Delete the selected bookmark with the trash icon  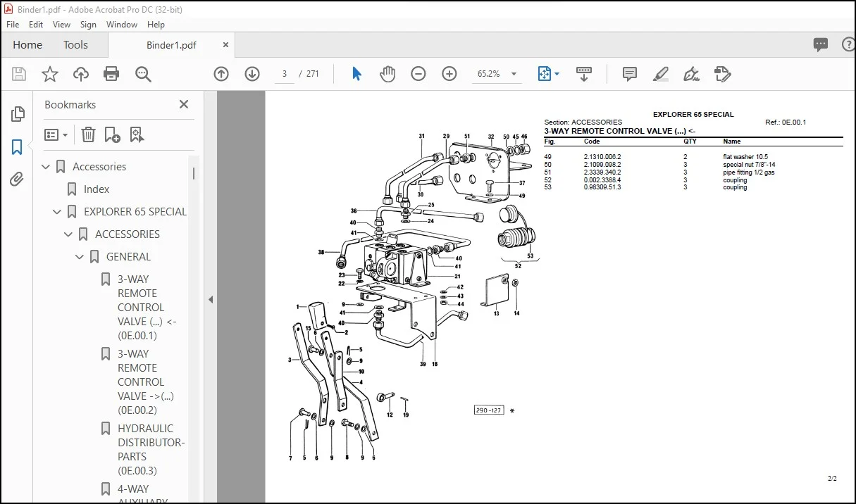pos(88,134)
